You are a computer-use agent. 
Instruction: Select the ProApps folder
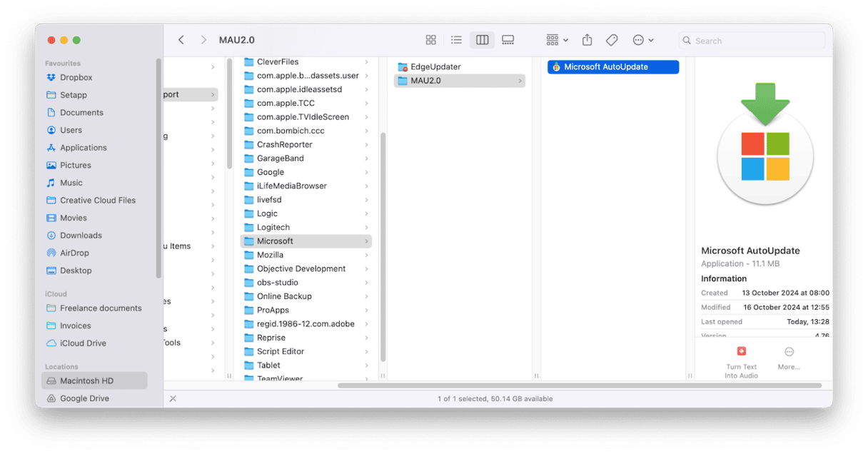click(x=306, y=311)
